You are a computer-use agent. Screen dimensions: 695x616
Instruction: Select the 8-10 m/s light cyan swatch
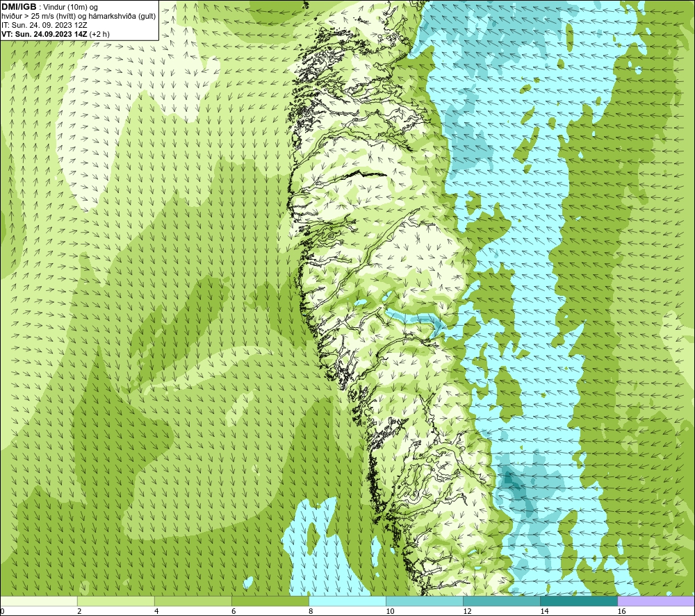[347, 601]
